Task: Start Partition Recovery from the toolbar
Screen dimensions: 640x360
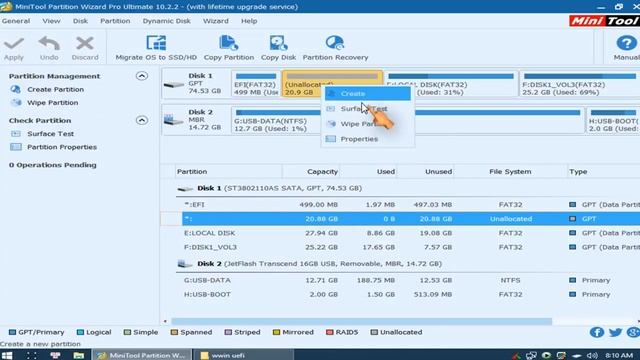Action: pos(335,48)
